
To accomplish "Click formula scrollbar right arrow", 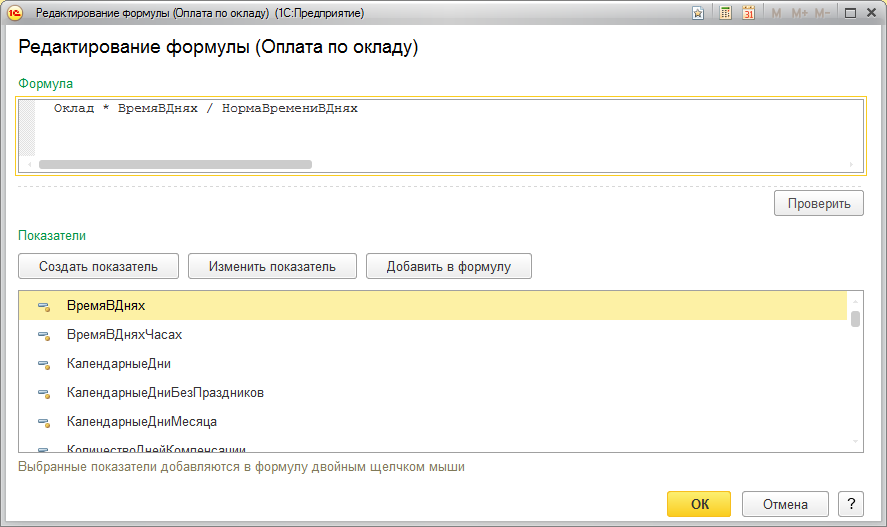I will point(851,165).
